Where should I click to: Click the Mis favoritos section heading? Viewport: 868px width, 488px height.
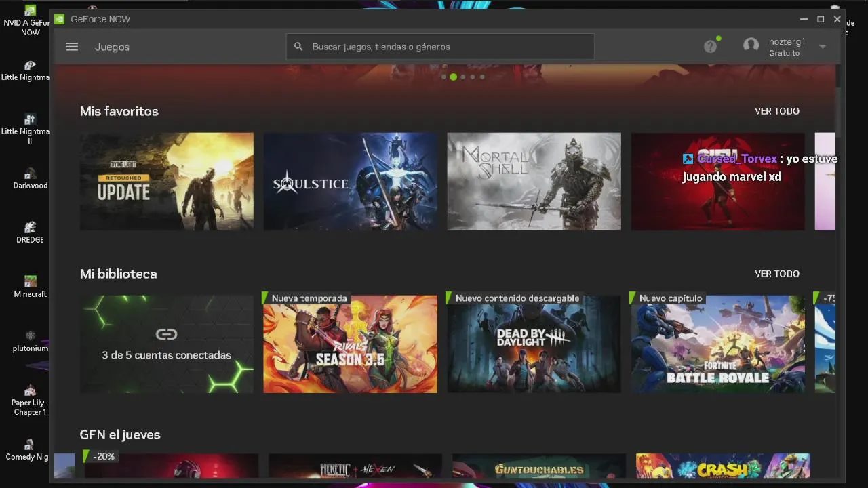[119, 111]
